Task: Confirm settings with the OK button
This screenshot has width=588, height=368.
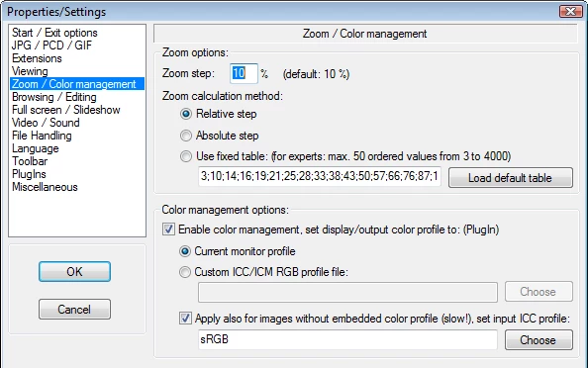Action: [x=74, y=272]
